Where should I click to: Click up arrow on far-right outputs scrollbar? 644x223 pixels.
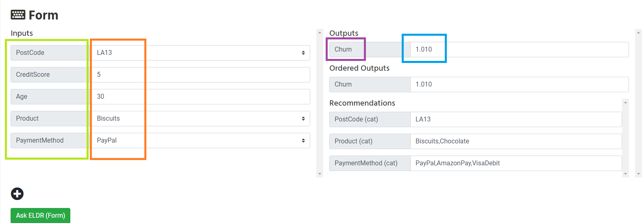(x=638, y=32)
